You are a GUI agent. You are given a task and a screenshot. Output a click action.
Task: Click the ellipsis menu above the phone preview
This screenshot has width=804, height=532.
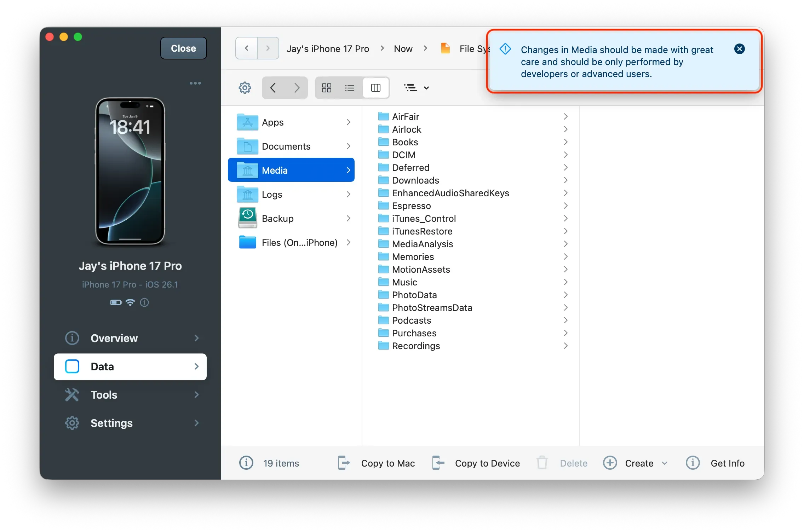pyautogui.click(x=195, y=83)
